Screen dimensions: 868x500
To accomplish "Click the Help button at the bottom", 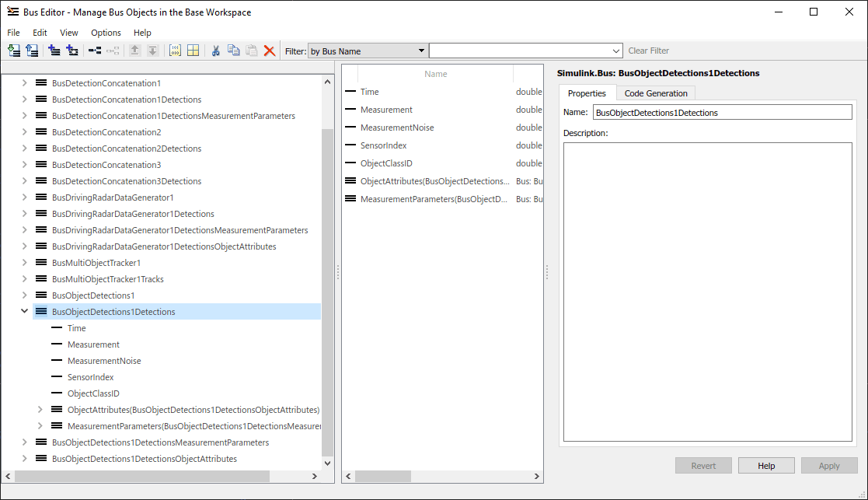I will tap(766, 466).
